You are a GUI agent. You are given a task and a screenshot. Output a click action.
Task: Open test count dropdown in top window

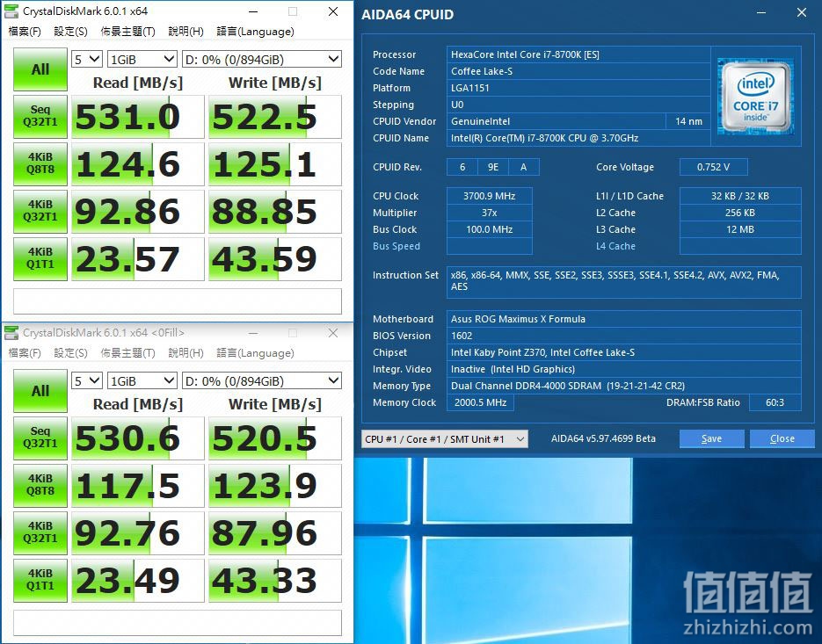coord(87,59)
